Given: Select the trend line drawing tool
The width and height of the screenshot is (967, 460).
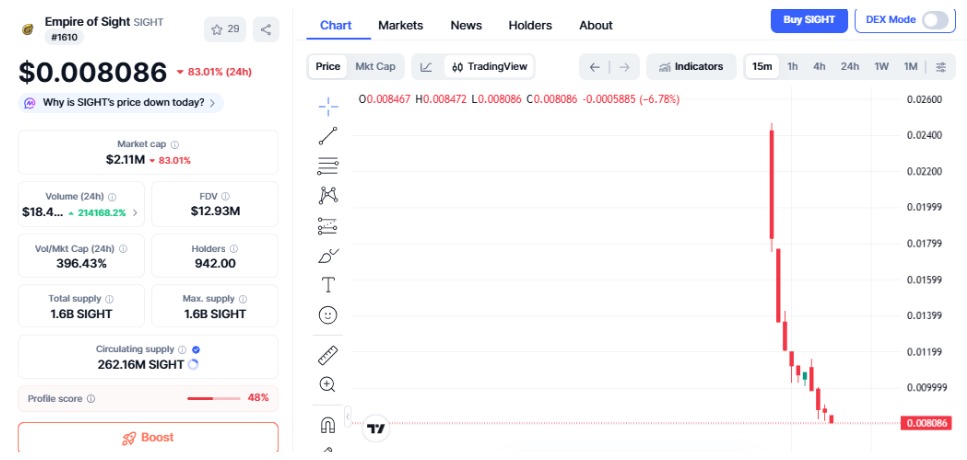Looking at the screenshot, I should [328, 136].
